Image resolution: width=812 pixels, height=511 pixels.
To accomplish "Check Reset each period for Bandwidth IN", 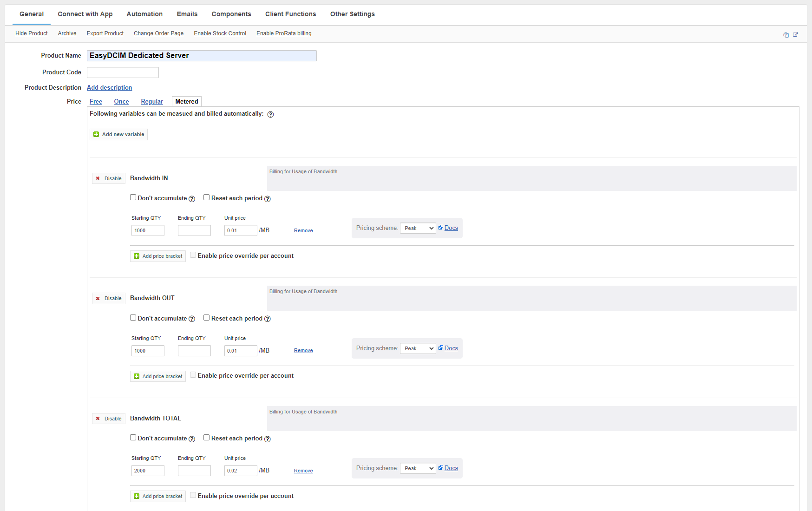I will tap(207, 197).
